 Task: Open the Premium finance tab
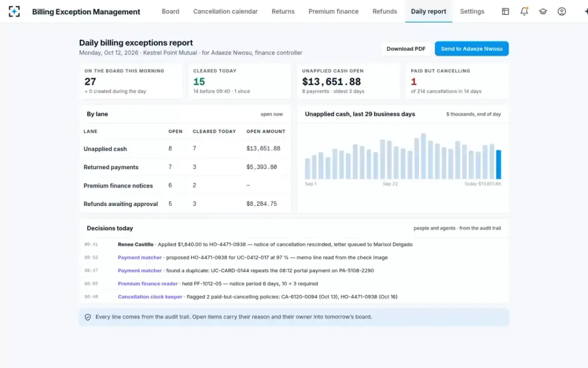[334, 11]
